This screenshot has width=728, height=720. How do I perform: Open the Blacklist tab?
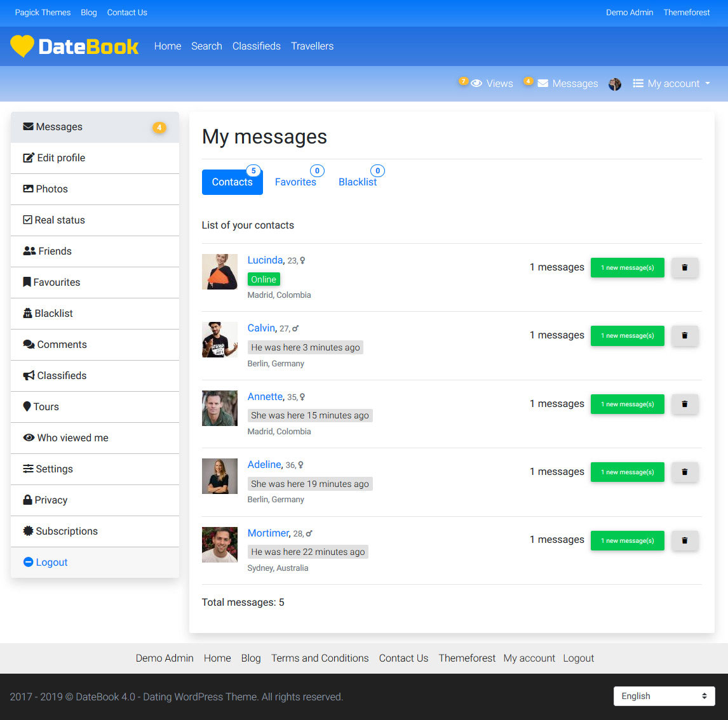coord(358,182)
